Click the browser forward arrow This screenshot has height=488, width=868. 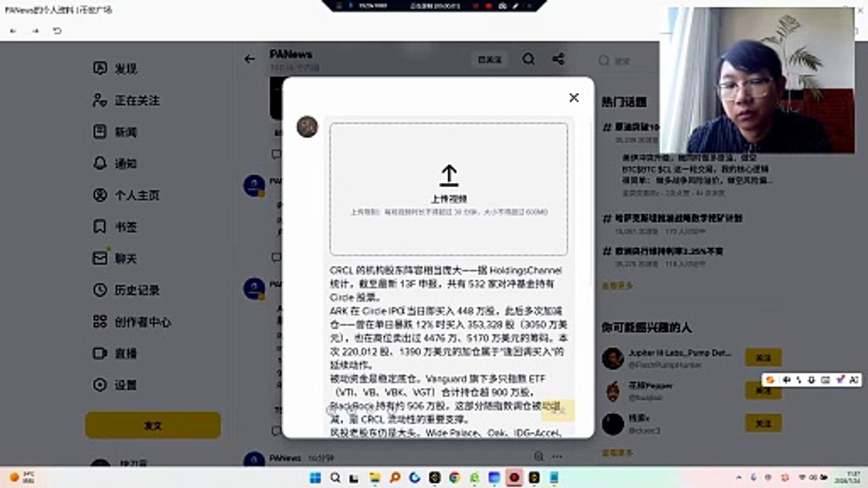35,31
